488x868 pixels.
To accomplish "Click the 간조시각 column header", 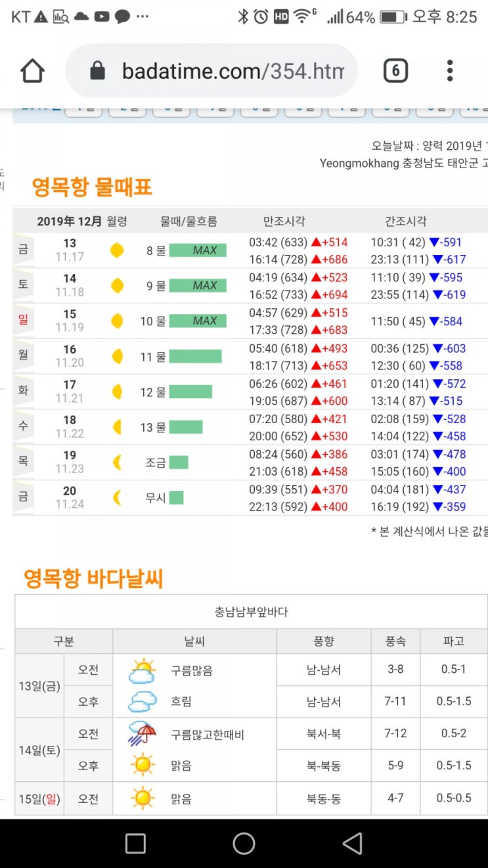I will (405, 221).
